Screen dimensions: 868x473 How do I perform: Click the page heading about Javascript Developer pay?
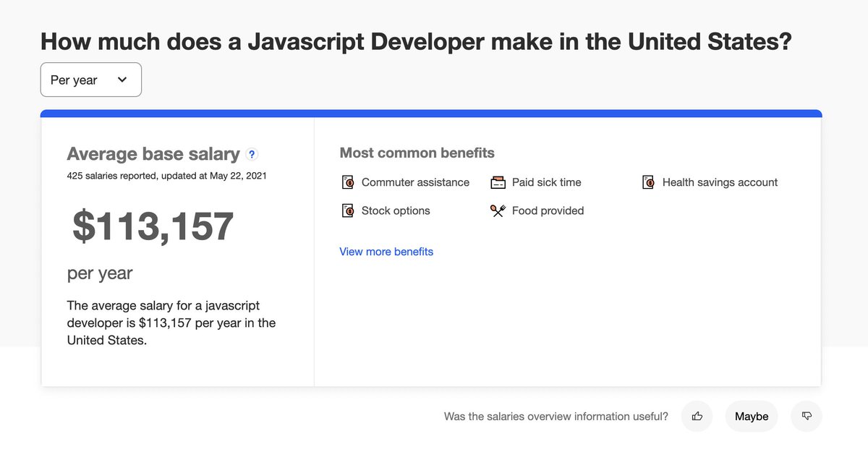(416, 41)
